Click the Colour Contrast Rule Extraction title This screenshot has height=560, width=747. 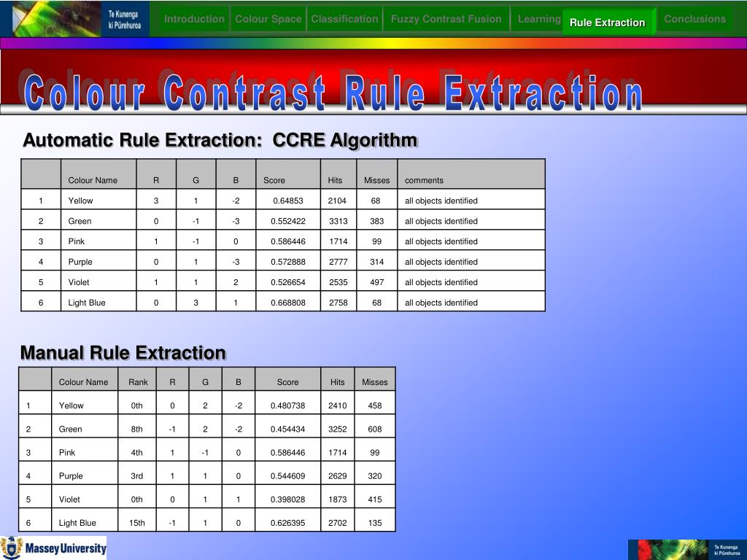coord(333,93)
